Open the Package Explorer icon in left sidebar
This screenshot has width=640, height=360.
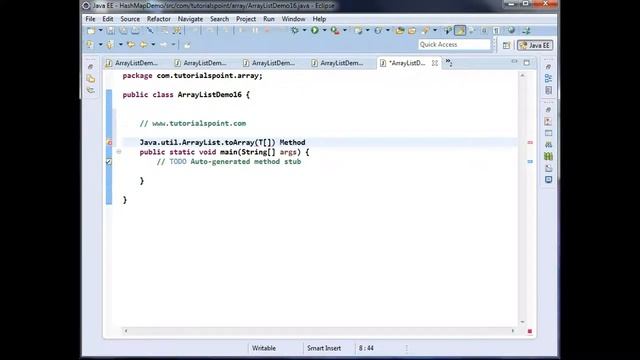(x=91, y=79)
